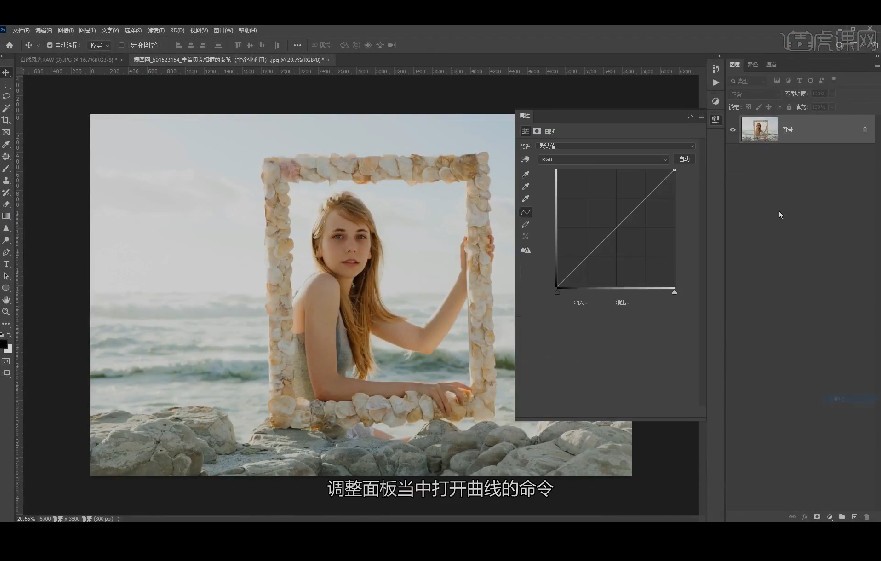
Task: Activate the edit-points curve tool icon
Action: tap(525, 212)
